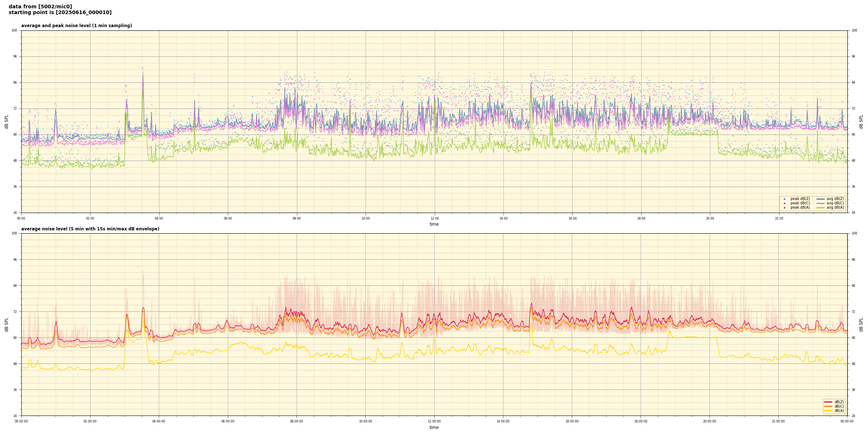This screenshot has height=434, width=868.
Task: Click the 'average and peak noise level' chart title
Action: pyautogui.click(x=76, y=26)
